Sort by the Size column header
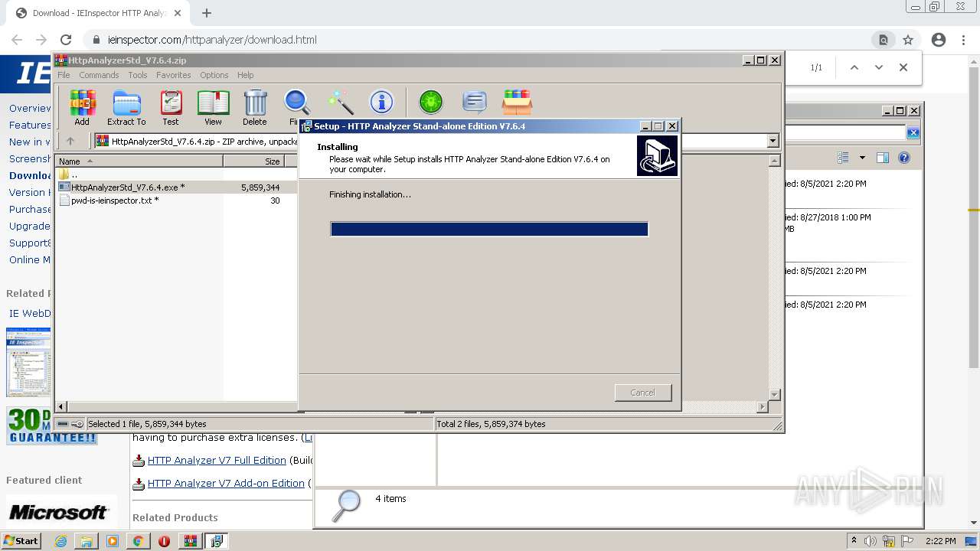 [x=253, y=161]
